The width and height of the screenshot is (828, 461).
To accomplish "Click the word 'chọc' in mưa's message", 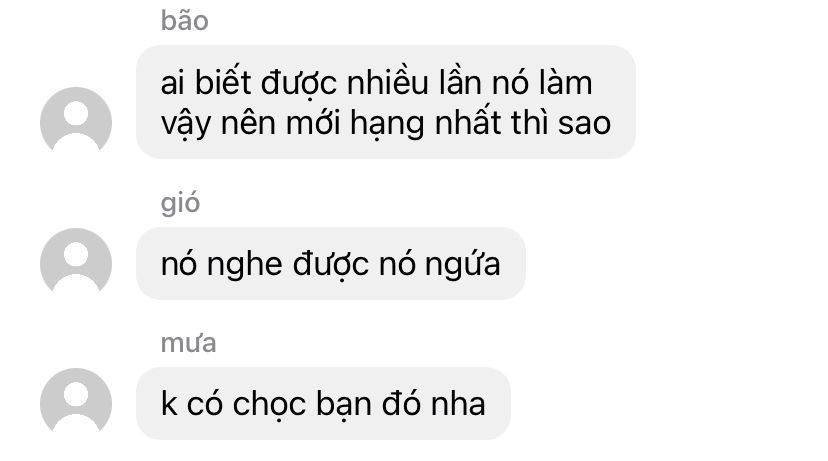I will (269, 405).
